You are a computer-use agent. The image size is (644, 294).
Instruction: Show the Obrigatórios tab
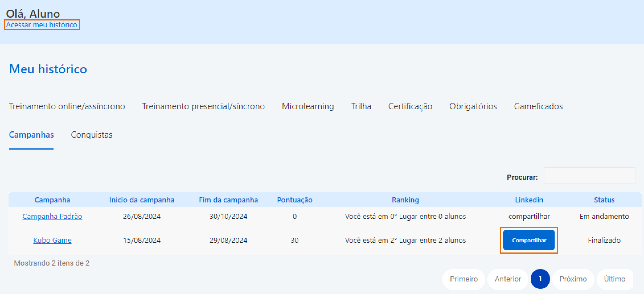pyautogui.click(x=473, y=106)
